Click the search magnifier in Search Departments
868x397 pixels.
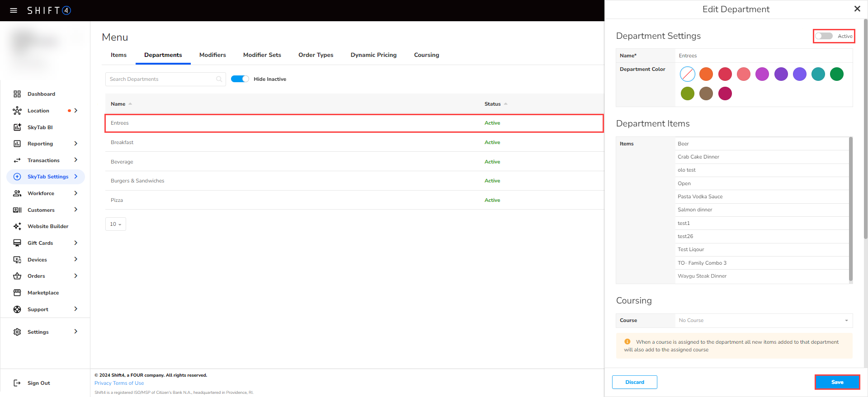219,79
